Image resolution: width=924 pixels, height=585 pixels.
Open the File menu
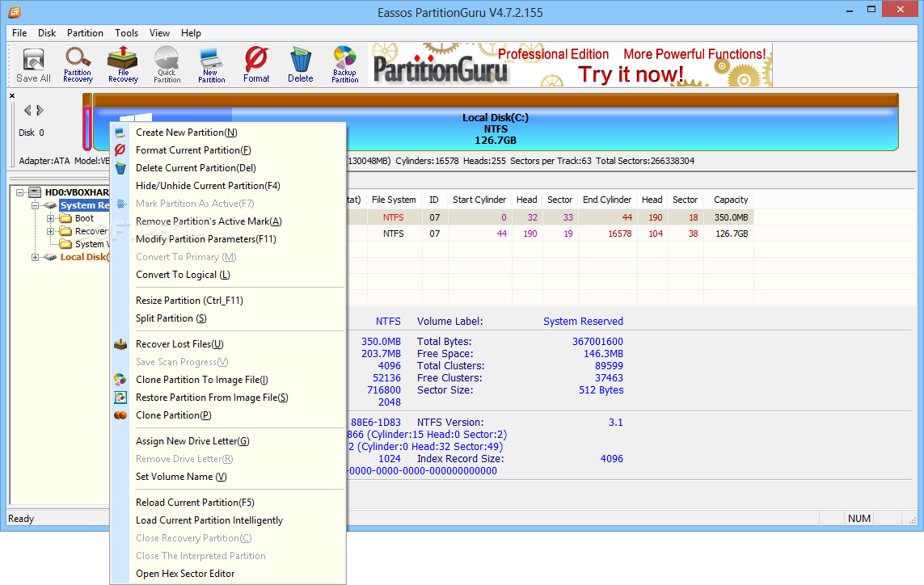19,33
